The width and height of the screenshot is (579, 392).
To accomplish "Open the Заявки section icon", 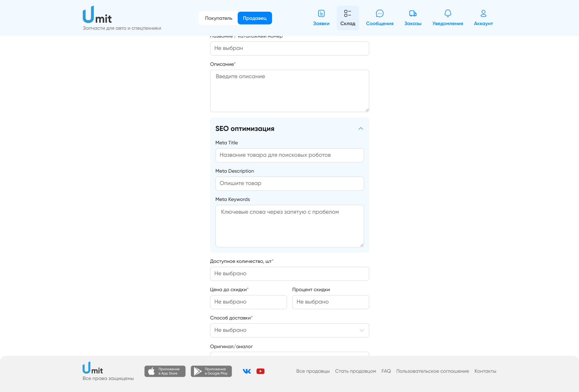I will coord(321,14).
